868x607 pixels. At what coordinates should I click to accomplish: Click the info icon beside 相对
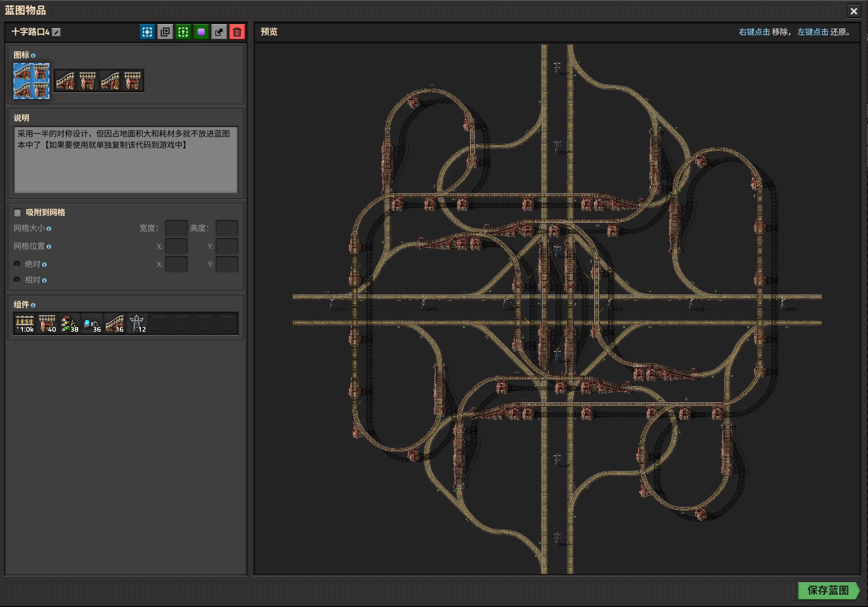point(44,280)
